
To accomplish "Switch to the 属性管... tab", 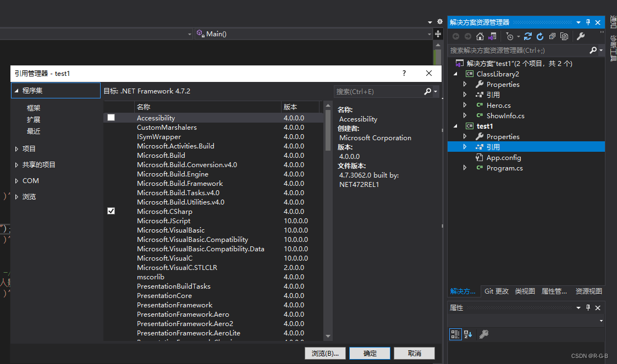I will pos(554,291).
